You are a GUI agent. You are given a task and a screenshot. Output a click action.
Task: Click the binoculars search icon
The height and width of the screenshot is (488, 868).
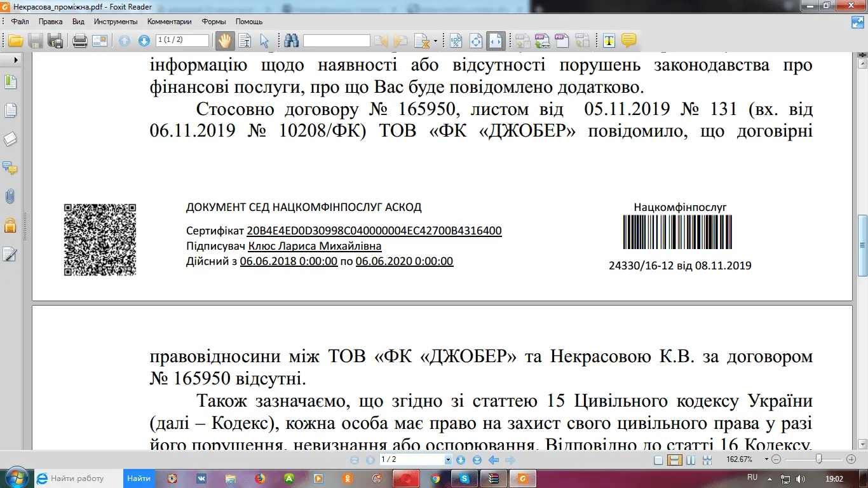292,41
